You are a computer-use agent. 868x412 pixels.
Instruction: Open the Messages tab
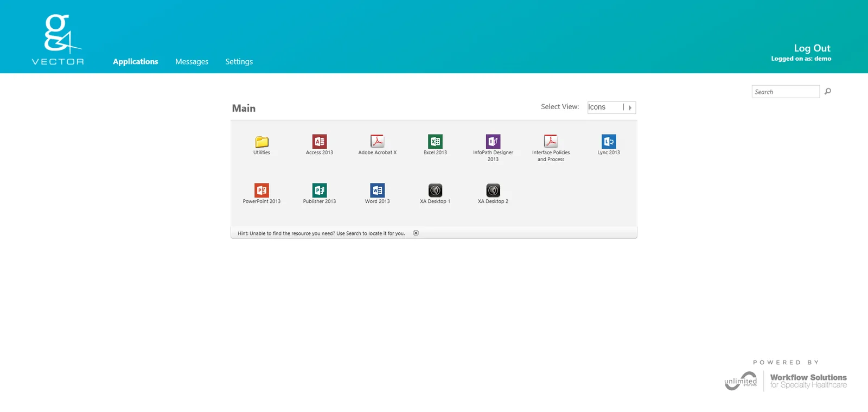click(192, 62)
